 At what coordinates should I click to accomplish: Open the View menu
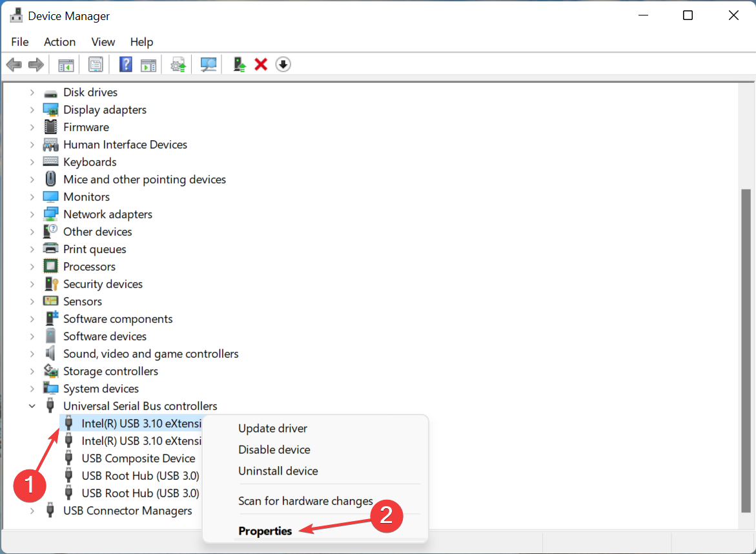coord(103,42)
